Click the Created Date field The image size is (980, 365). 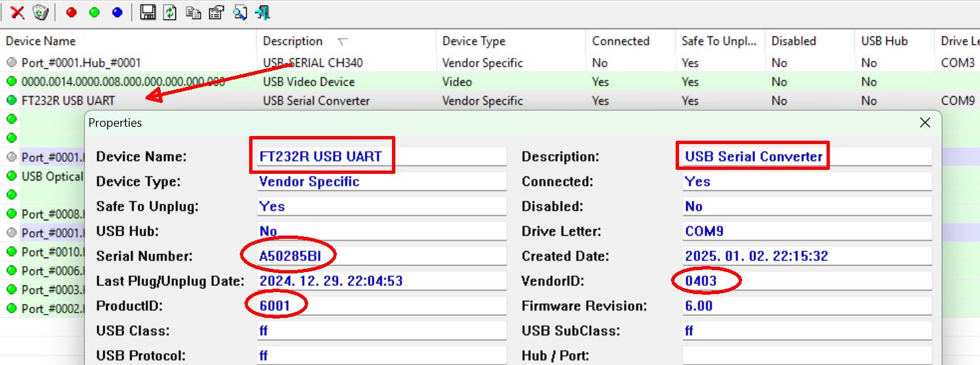pos(807,256)
